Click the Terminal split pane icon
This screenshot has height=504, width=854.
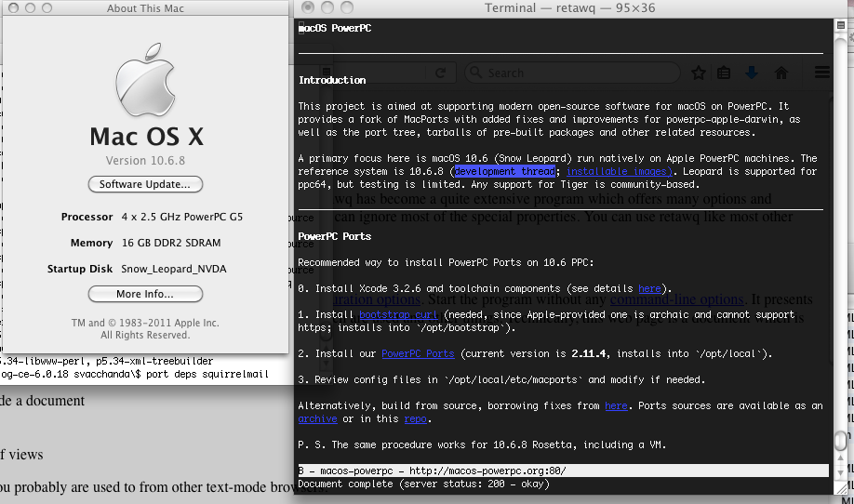pyautogui.click(x=841, y=24)
